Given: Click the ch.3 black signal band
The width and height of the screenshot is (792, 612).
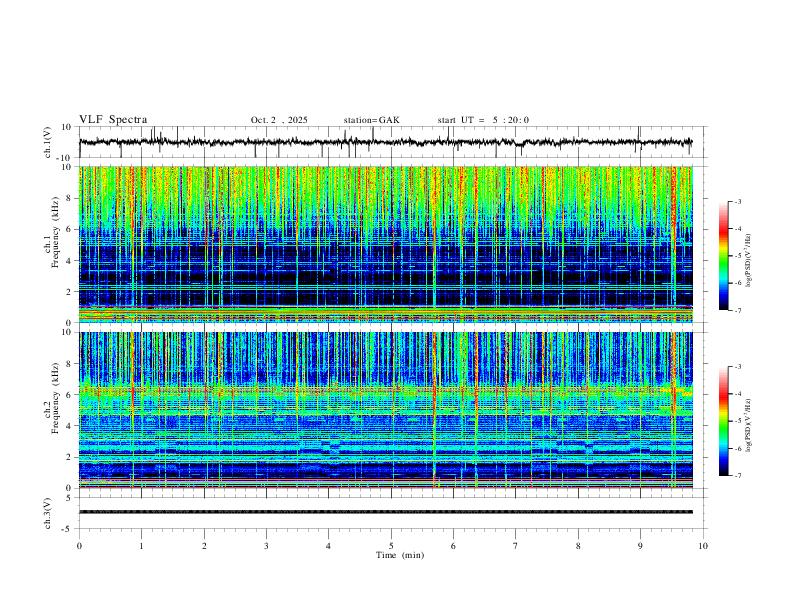Looking at the screenshot, I should coord(385,512).
